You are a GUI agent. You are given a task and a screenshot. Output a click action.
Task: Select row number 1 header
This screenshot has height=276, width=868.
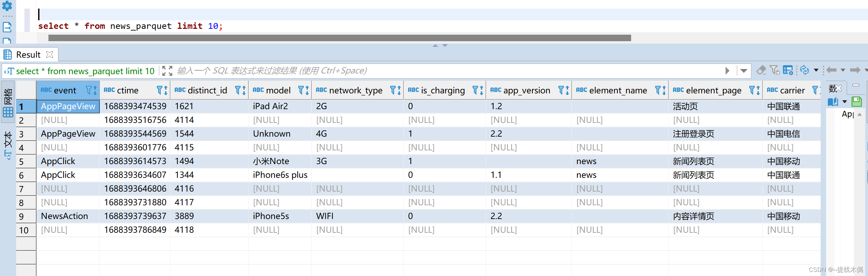tap(26, 106)
